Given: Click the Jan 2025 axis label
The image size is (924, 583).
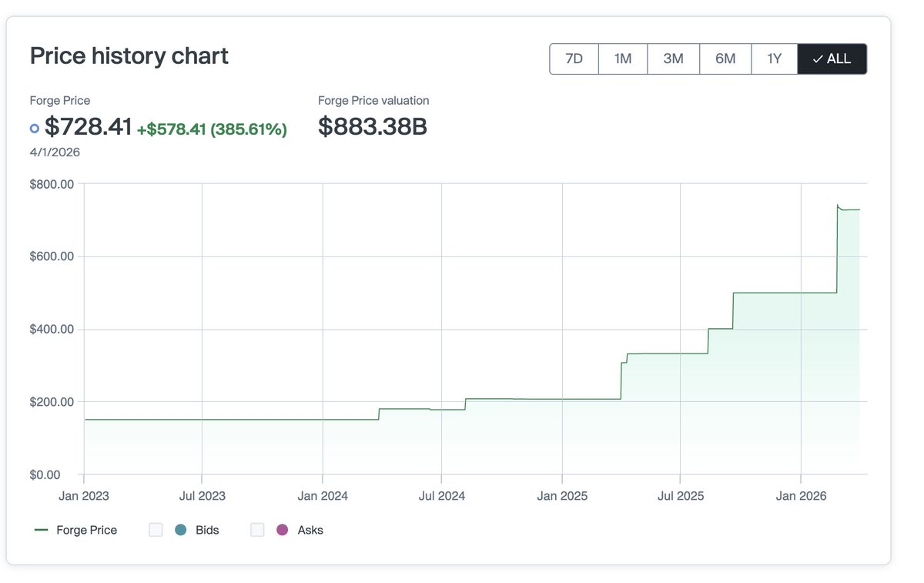Looking at the screenshot, I should [562, 496].
